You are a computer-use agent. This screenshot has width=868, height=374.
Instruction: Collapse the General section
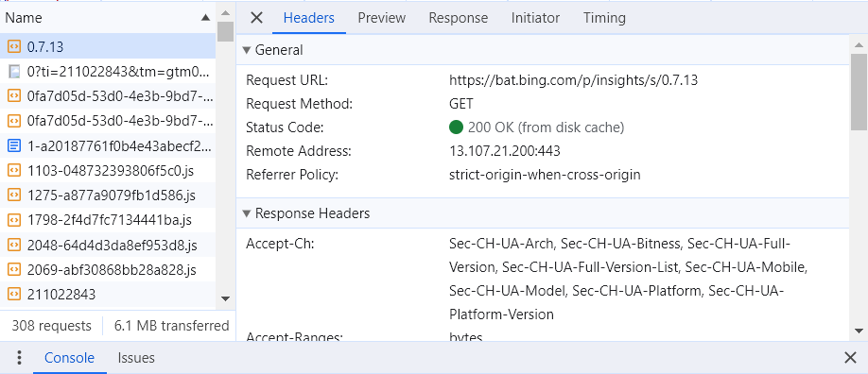tap(247, 50)
